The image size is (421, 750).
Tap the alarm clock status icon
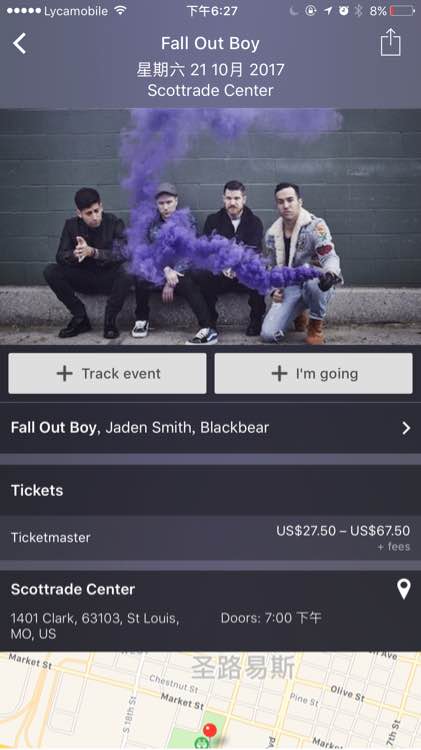pyautogui.click(x=343, y=11)
